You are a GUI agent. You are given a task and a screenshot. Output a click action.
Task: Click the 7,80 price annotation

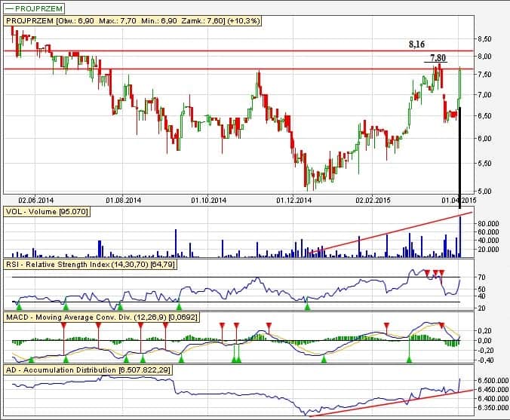(x=437, y=57)
